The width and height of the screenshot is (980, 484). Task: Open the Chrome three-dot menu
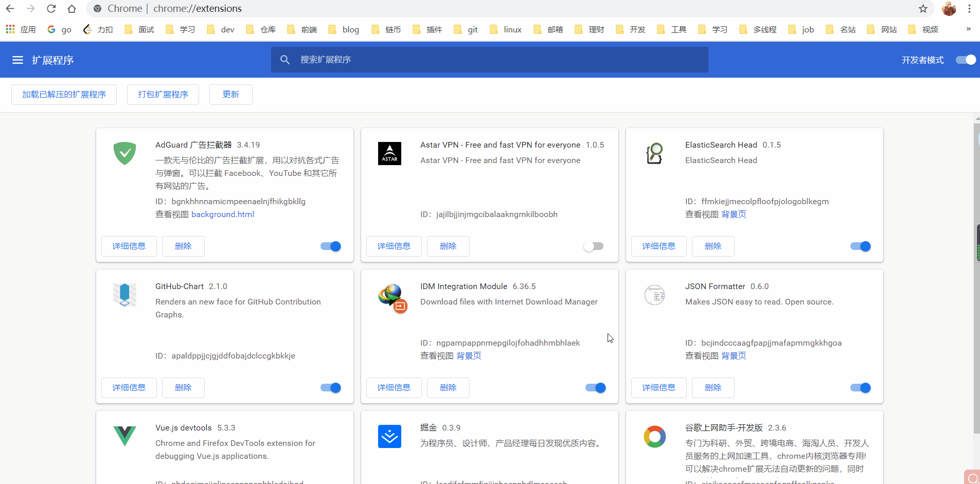pyautogui.click(x=969, y=9)
